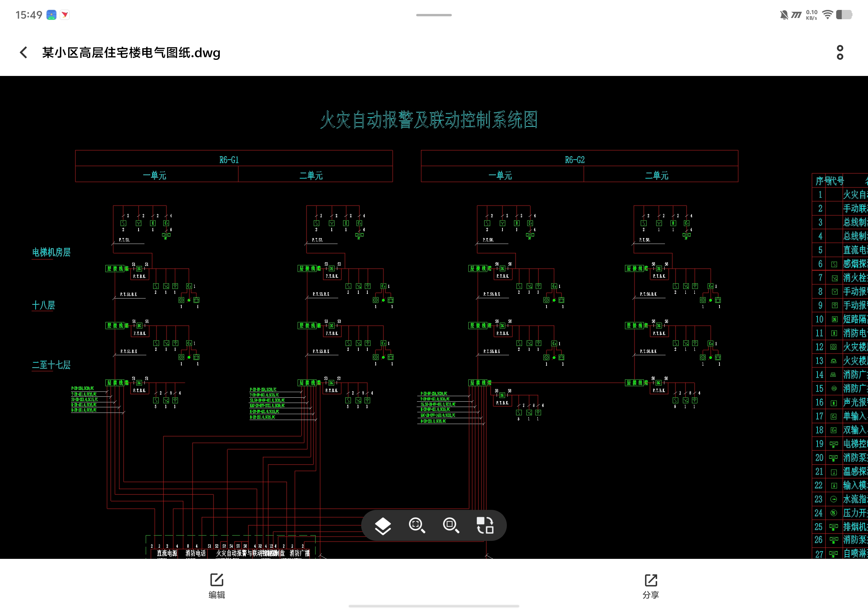Image resolution: width=868 pixels, height=610 pixels.
Task: Open the layers panel icon
Action: (x=383, y=525)
